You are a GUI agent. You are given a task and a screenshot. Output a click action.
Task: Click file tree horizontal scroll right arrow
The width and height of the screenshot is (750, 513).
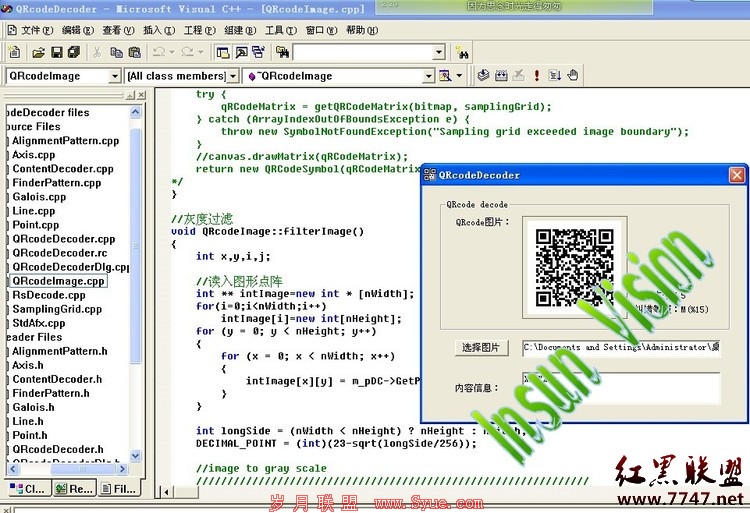point(122,469)
